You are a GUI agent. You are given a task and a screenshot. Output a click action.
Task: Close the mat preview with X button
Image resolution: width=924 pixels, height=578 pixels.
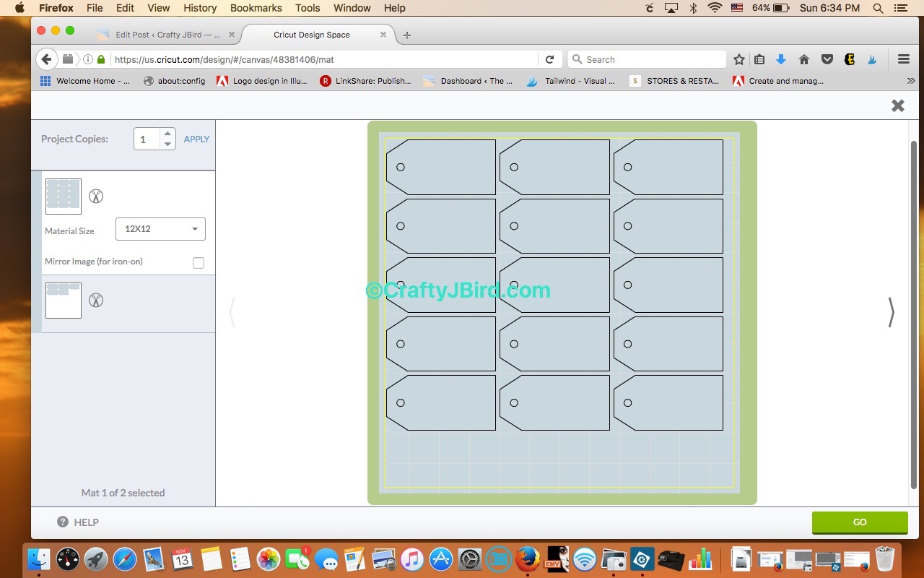[x=898, y=105]
